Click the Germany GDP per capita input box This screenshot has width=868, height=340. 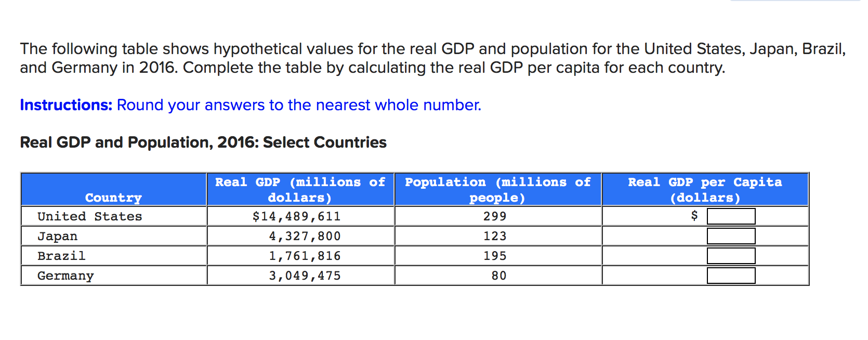[730, 275]
